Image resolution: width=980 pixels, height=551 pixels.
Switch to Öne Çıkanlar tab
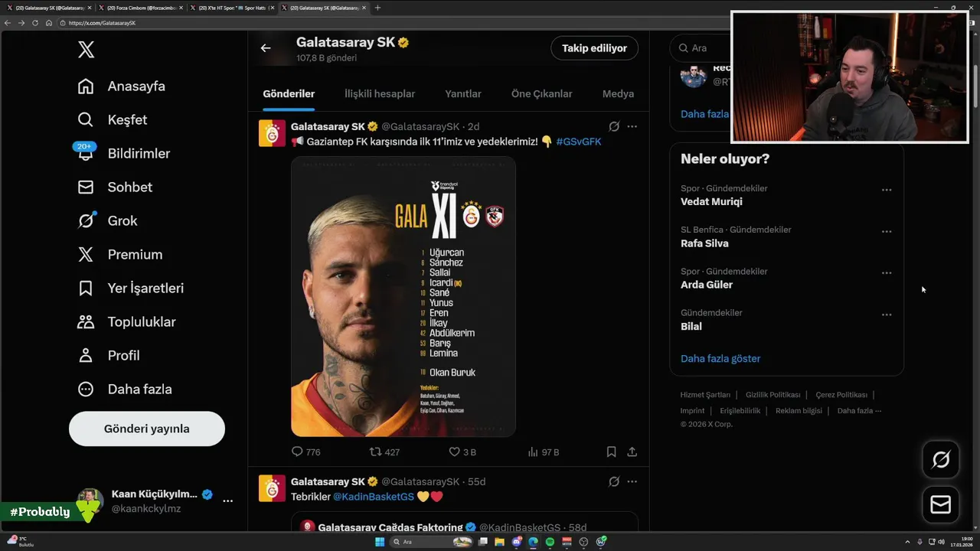point(542,94)
